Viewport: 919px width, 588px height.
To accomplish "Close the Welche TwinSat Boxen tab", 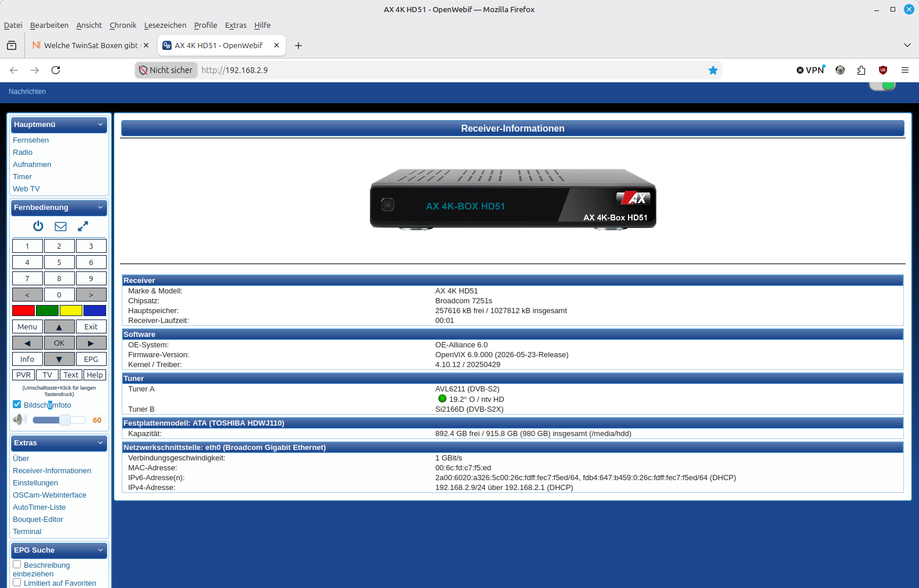I will coord(146,45).
